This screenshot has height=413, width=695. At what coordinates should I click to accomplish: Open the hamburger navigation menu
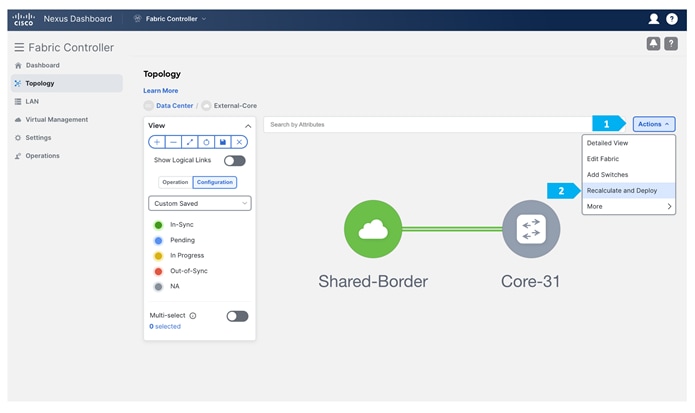click(19, 47)
